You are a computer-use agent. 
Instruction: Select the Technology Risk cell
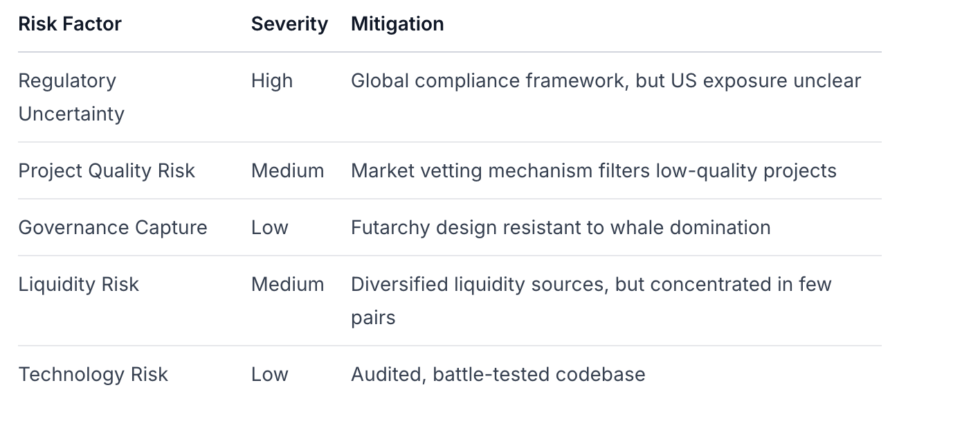[93, 375]
